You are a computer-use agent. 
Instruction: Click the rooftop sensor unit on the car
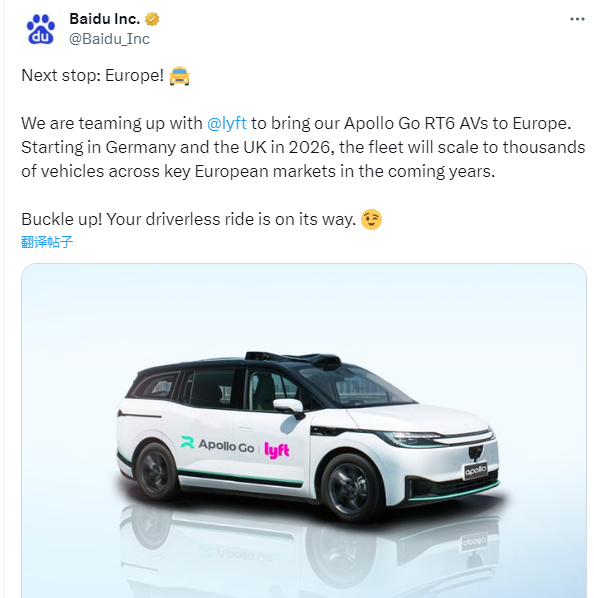(x=294, y=358)
